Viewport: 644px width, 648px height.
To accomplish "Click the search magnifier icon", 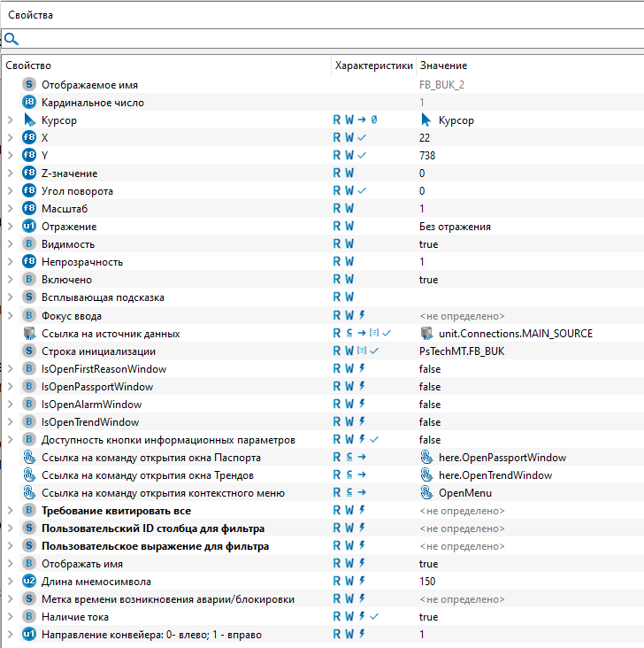I will 11,39.
